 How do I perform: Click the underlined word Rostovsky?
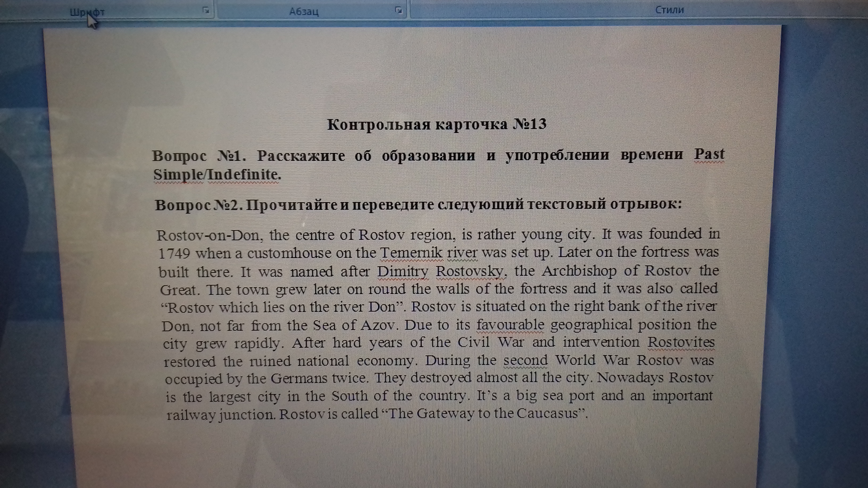pos(471,271)
